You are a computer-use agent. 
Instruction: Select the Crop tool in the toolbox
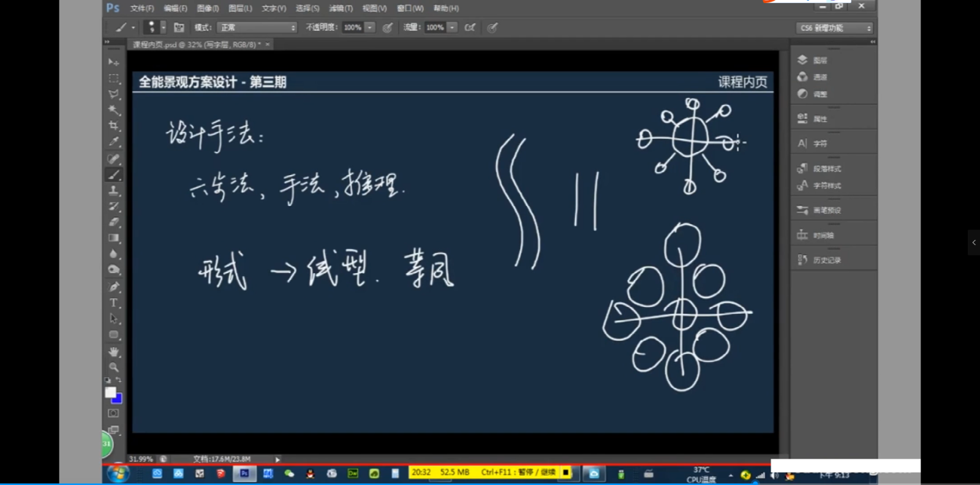(x=114, y=126)
